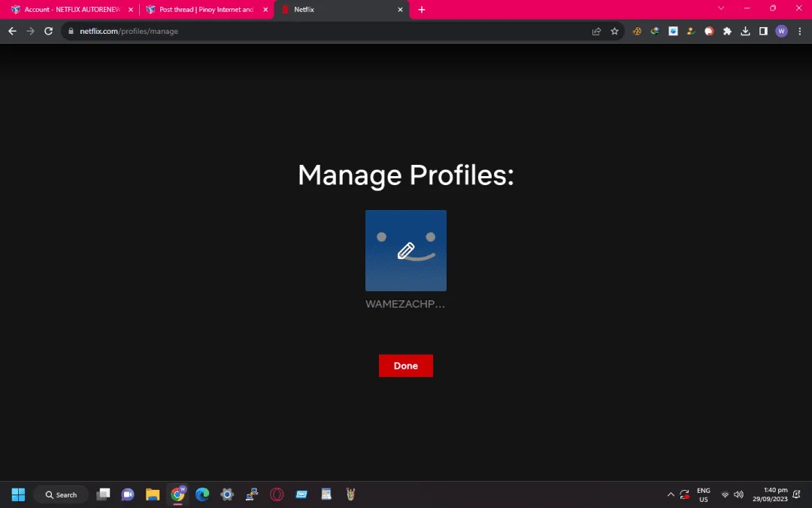This screenshot has width=812, height=508.
Task: View site info via the lock icon
Action: coord(71,31)
